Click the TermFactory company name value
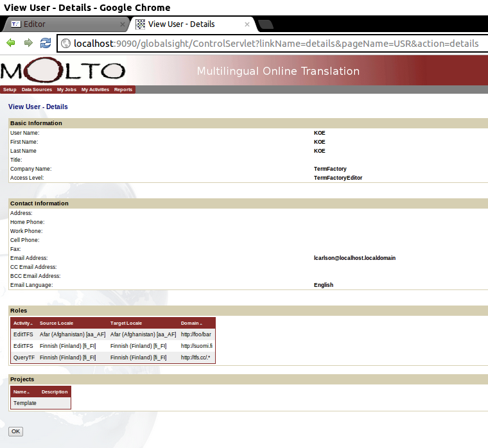Screen dimensions: 488x448 330,169
